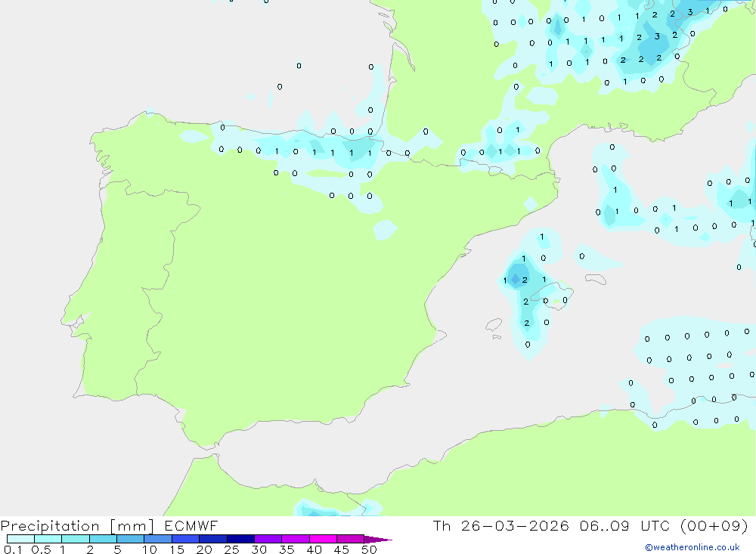The width and height of the screenshot is (756, 554).
Task: Click the '(00+09)' forecast offset label
Action: tap(714, 525)
